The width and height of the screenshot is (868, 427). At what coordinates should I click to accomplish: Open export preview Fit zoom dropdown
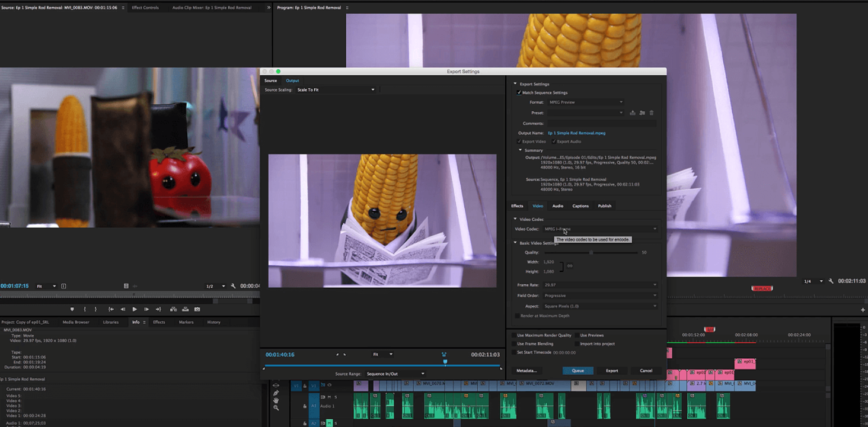pos(382,354)
